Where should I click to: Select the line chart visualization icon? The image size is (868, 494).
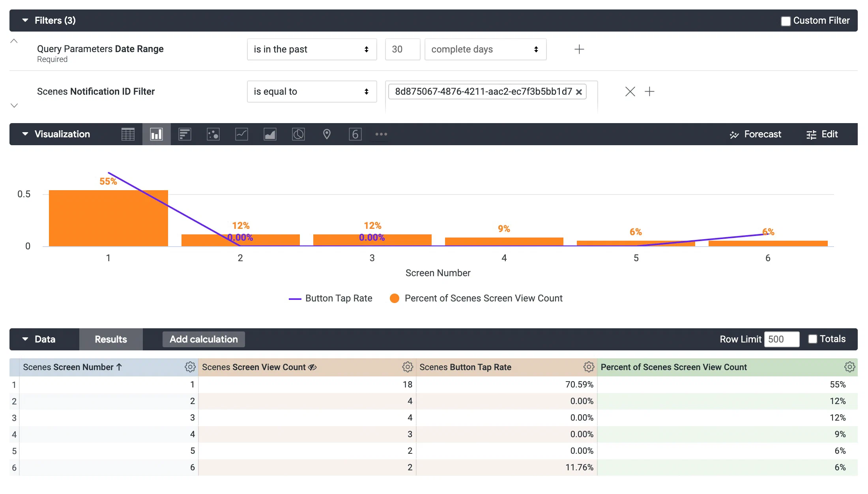pyautogui.click(x=241, y=134)
